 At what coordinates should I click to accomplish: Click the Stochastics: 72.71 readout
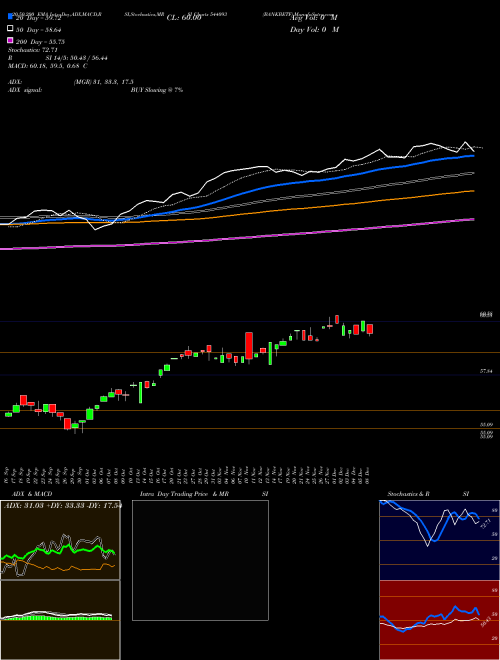(x=33, y=50)
